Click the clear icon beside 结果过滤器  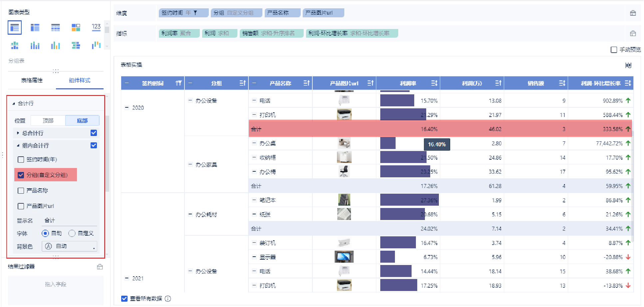pos(100,267)
